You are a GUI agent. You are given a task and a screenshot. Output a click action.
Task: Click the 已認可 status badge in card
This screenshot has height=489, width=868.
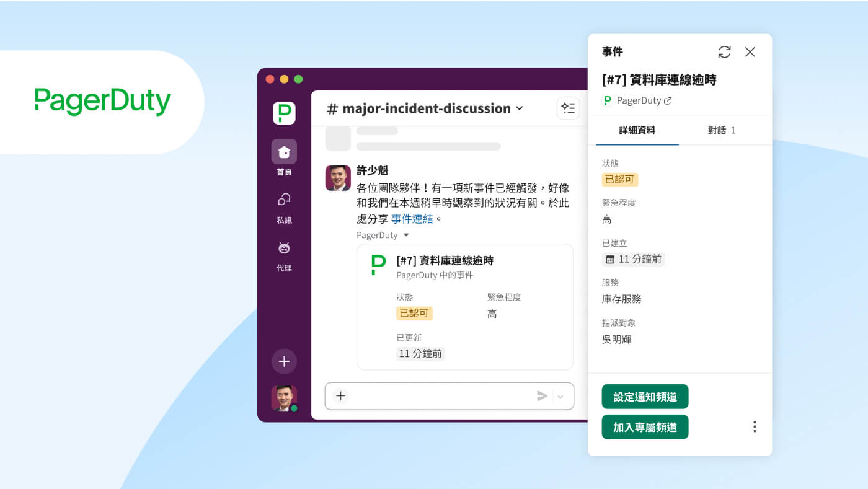[x=414, y=313]
